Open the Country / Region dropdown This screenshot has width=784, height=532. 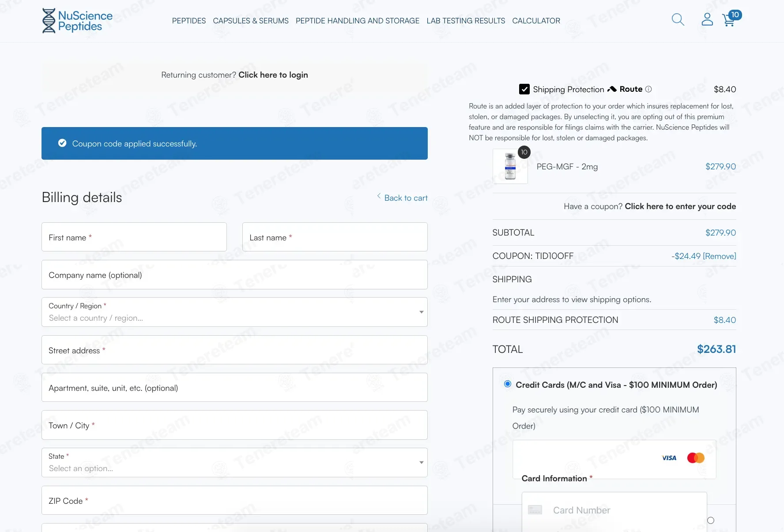coord(234,312)
